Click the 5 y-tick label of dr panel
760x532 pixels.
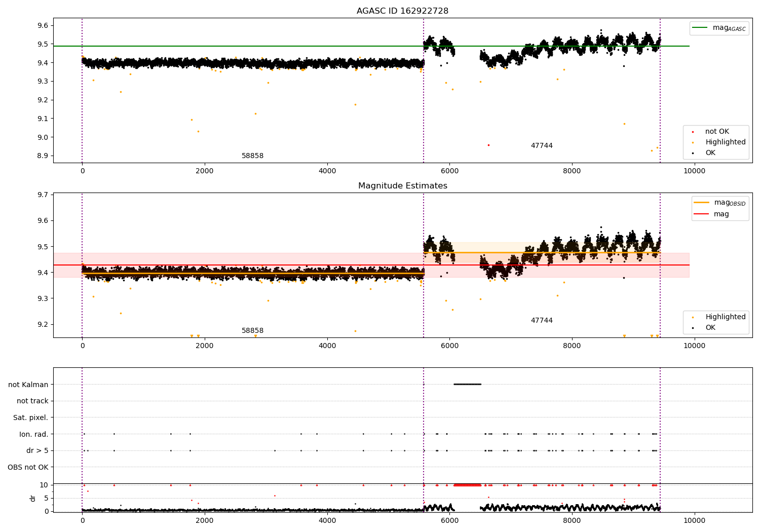click(x=47, y=498)
